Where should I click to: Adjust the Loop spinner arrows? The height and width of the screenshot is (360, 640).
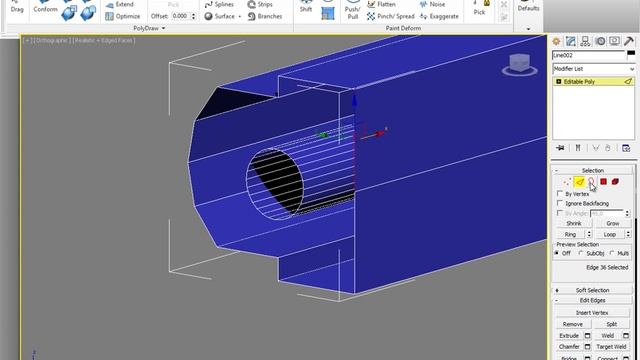coord(628,234)
